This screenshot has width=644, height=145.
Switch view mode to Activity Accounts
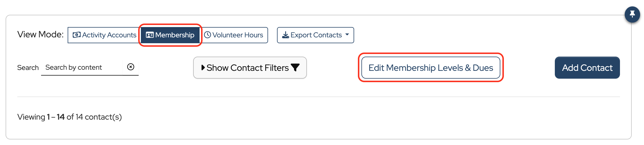105,35
